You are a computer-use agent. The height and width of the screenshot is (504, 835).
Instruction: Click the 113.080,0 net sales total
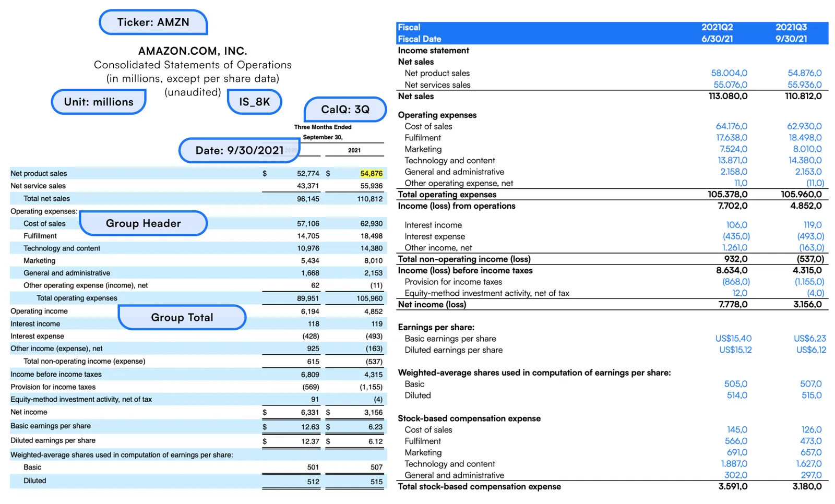pos(728,96)
